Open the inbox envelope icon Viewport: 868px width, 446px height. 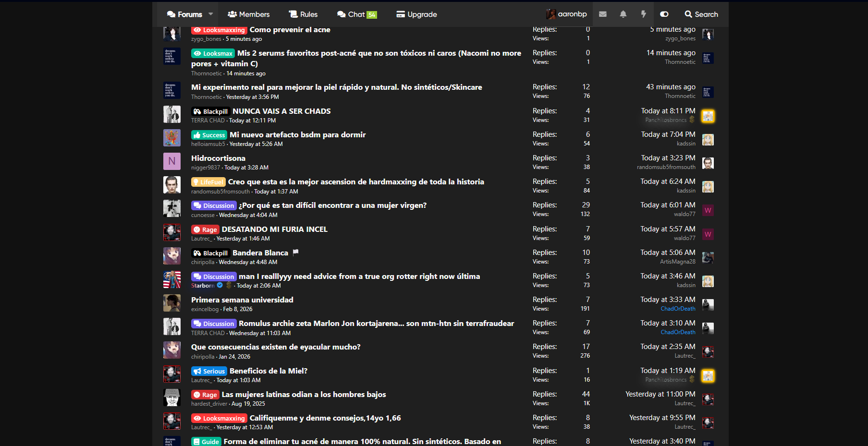coord(602,14)
